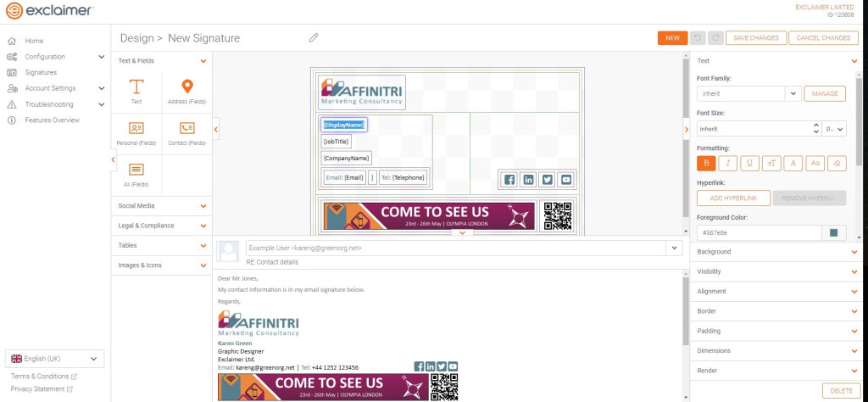Select the Come To See Us banner in designer
The height and width of the screenshot is (402, 868).
pyautogui.click(x=430, y=216)
